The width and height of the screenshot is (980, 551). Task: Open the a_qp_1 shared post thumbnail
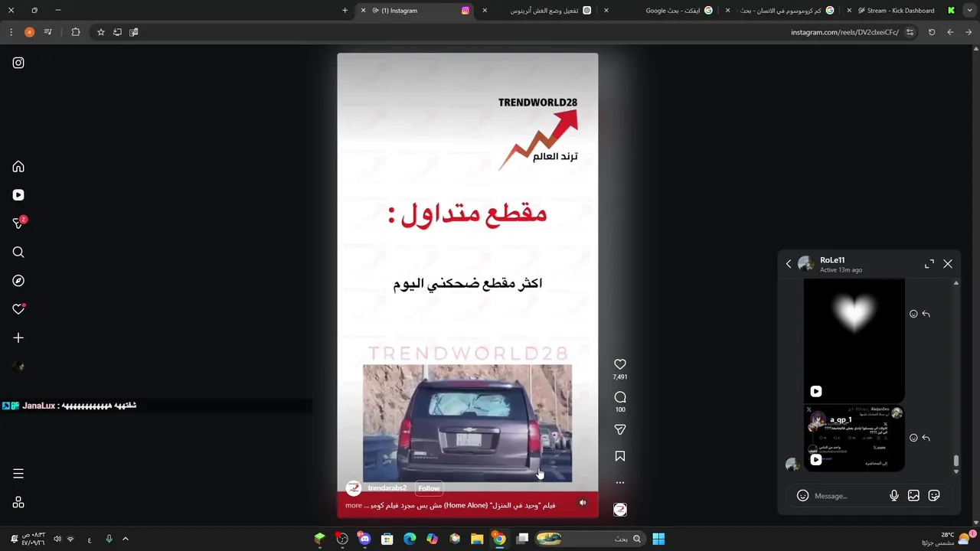click(x=854, y=438)
